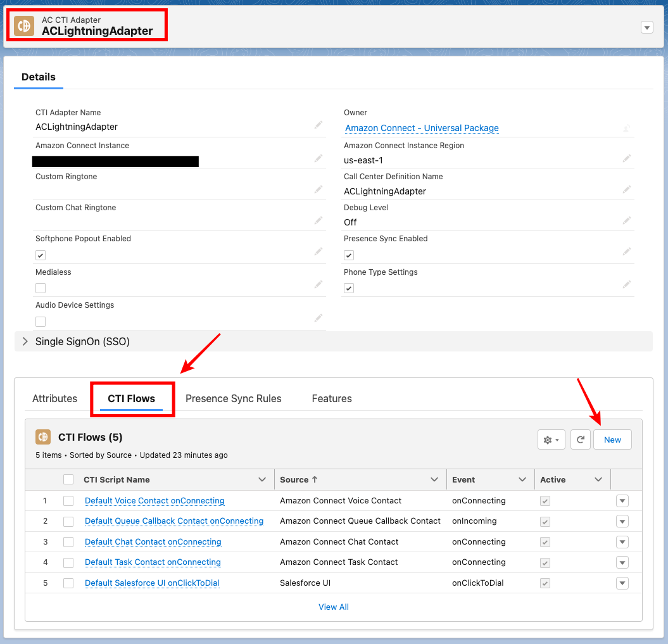
Task: Open Active column menu chevron
Action: [598, 479]
